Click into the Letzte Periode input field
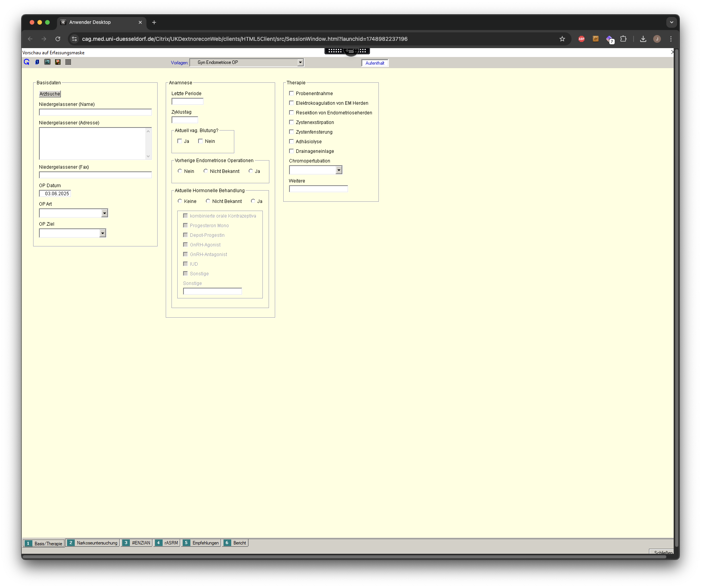701x588 pixels. click(x=187, y=102)
